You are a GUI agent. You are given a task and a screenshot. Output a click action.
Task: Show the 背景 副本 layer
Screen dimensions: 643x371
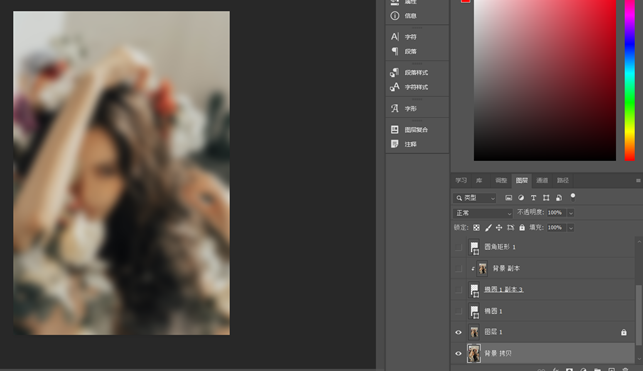point(458,269)
